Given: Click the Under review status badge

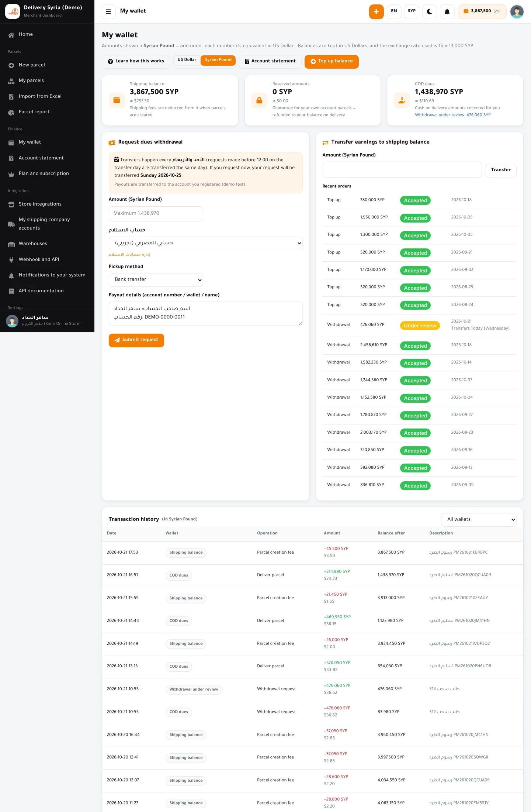Looking at the screenshot, I should pyautogui.click(x=420, y=326).
